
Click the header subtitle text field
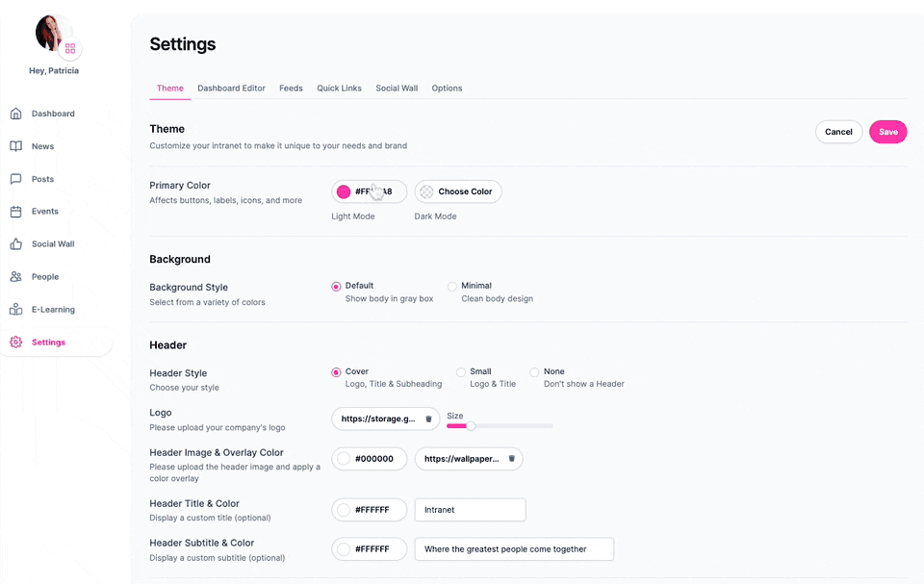(x=514, y=548)
